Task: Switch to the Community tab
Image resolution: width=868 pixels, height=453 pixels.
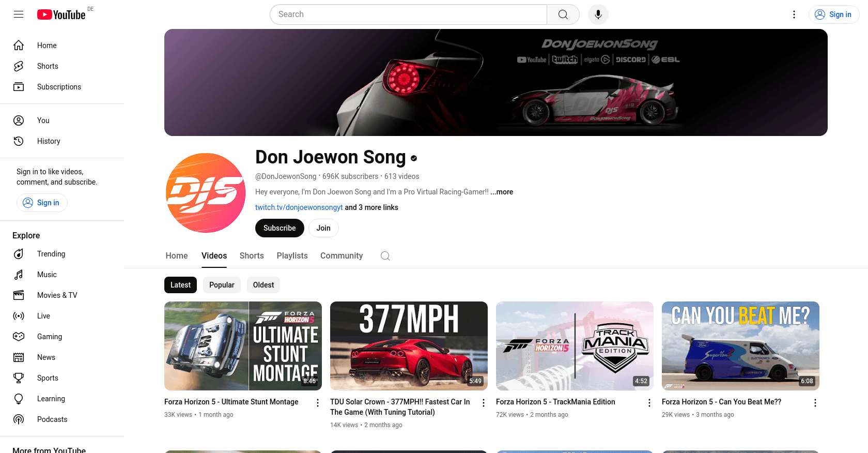Action: pyautogui.click(x=341, y=256)
